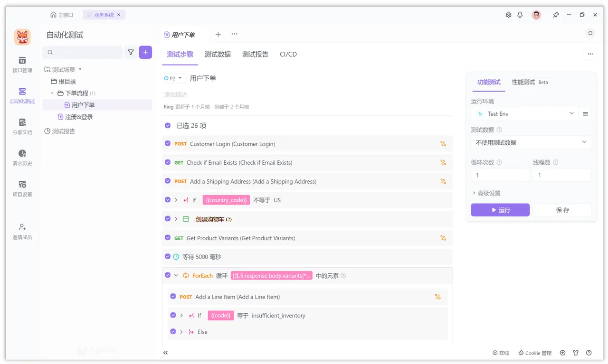The height and width of the screenshot is (364, 608).
Task: Open 测试报告 in the left tree
Action: click(x=59, y=131)
